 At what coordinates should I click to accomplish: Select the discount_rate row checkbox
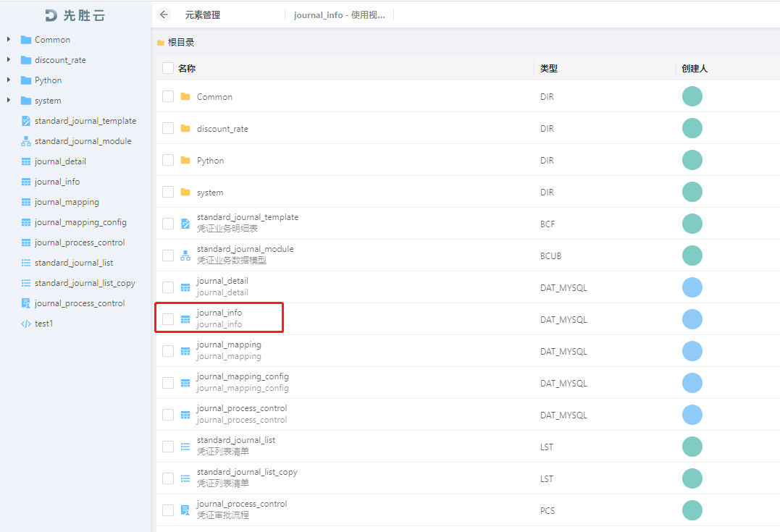coord(168,128)
